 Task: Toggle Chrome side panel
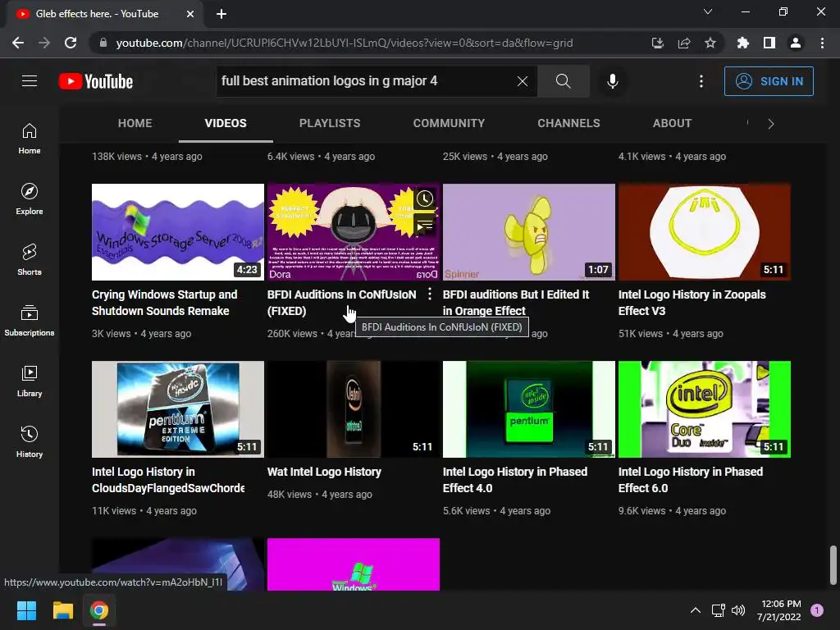769,43
